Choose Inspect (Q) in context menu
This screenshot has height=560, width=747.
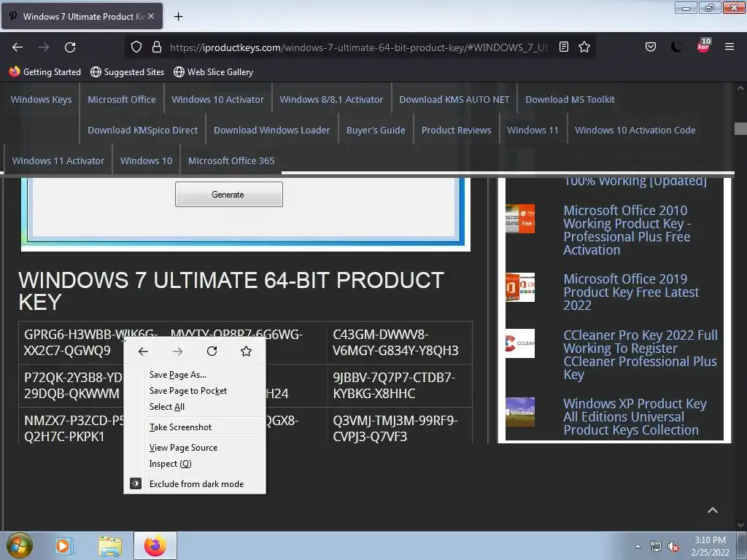(194, 463)
